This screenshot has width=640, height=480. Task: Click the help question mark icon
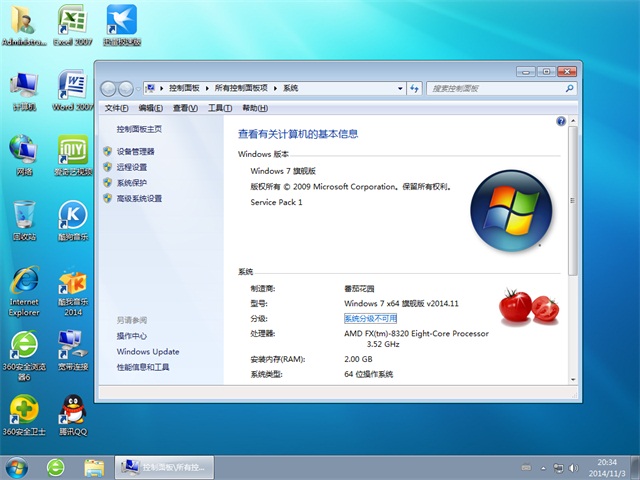pyautogui.click(x=561, y=121)
